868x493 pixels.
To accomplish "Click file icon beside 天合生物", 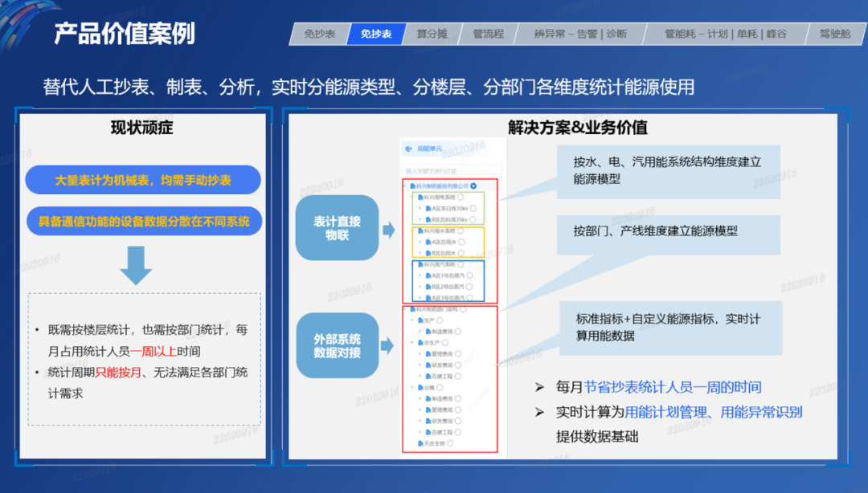I will tap(420, 443).
